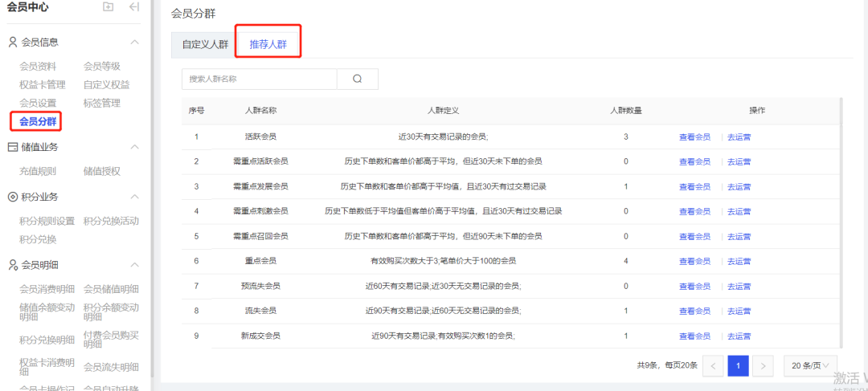This screenshot has height=391, width=868.
Task: Open the 20条/页 page size dropdown
Action: [810, 365]
